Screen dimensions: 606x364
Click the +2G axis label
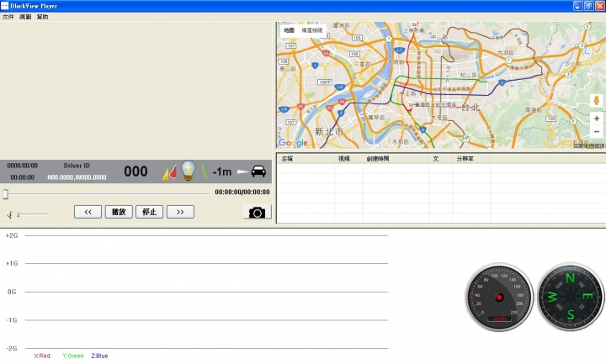[12, 235]
